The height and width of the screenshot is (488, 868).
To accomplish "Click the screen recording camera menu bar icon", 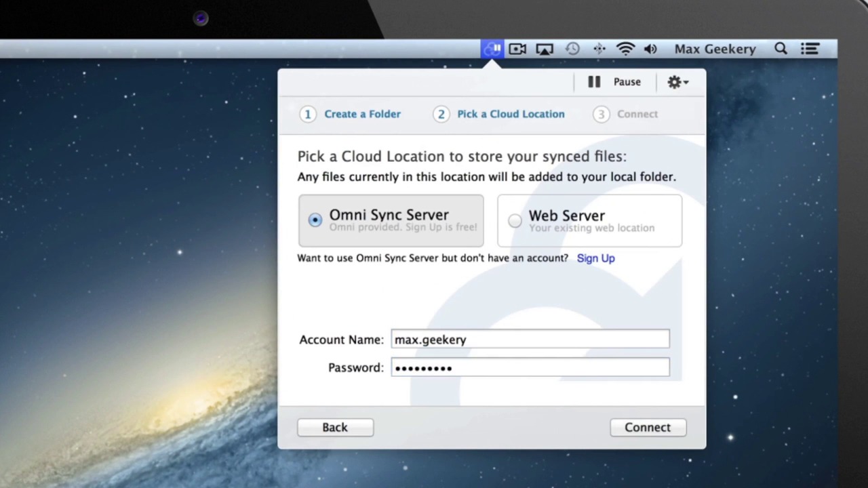I will tap(517, 49).
